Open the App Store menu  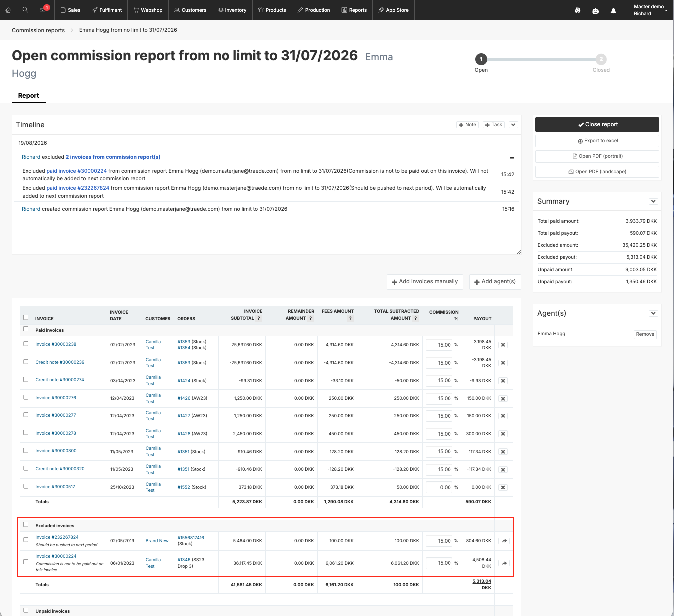(393, 10)
